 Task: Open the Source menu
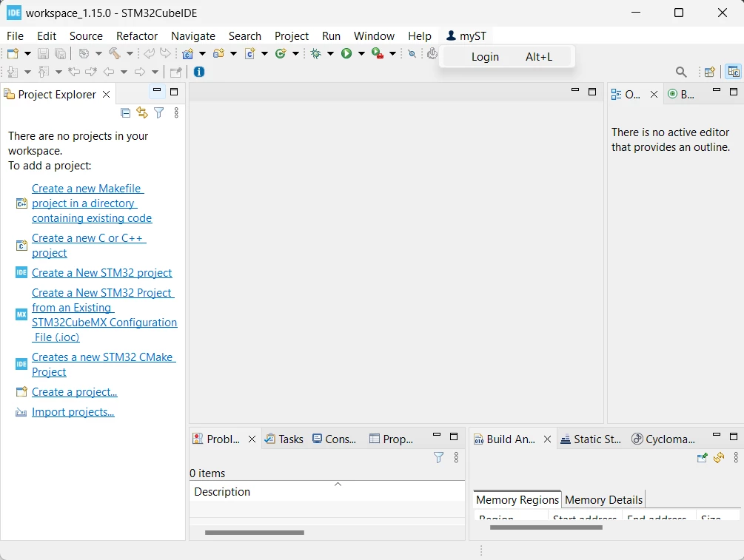coord(86,36)
